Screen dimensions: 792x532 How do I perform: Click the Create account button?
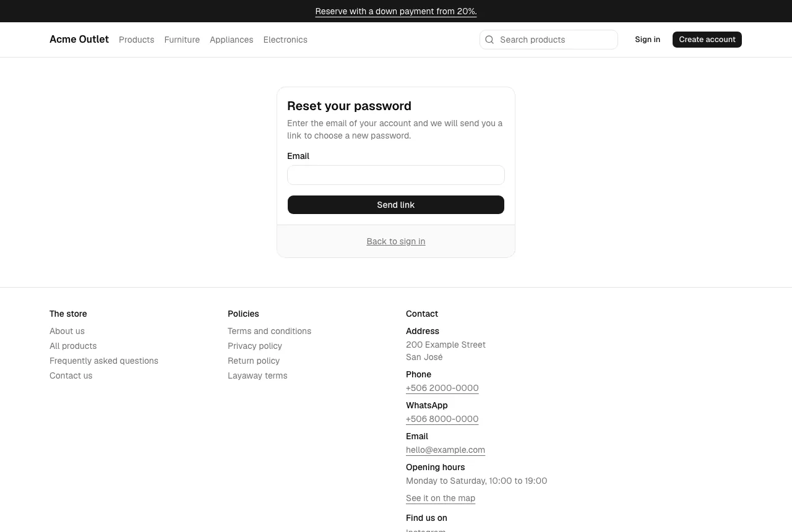click(707, 40)
